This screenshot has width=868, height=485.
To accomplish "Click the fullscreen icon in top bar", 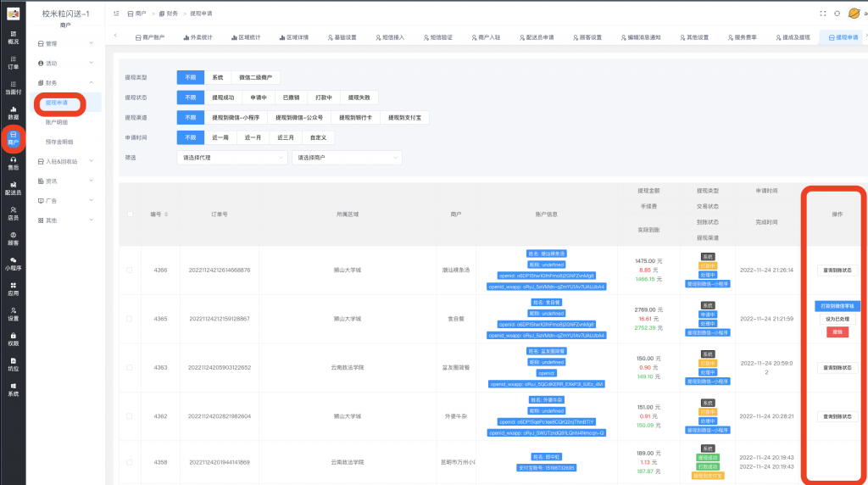I will pos(821,14).
